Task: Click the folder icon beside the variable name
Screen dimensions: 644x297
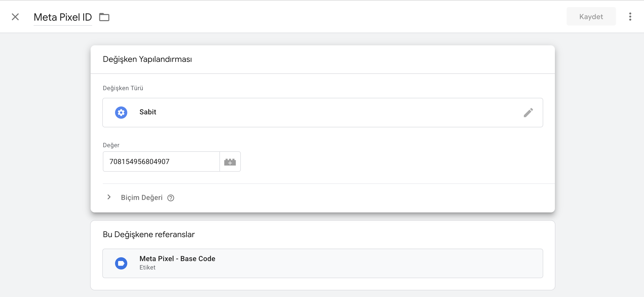Action: coord(104,17)
